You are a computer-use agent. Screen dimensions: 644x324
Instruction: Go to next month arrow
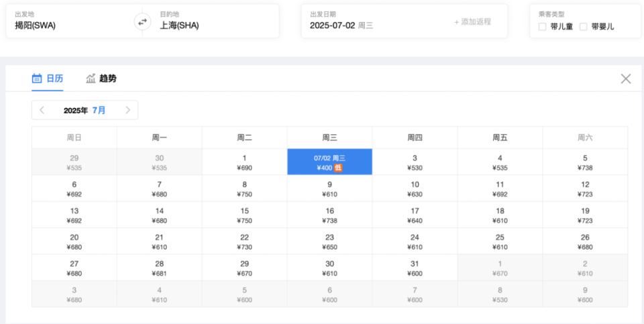point(127,110)
